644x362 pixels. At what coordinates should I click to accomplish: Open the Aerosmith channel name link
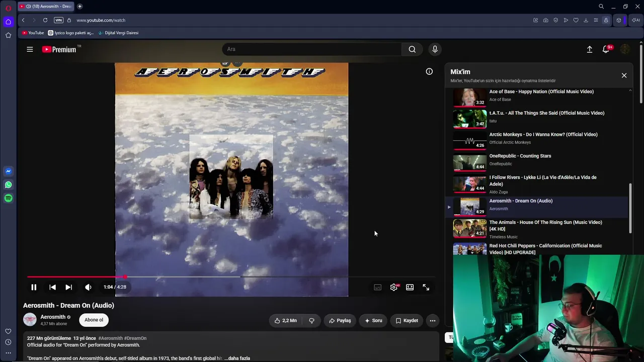pos(53,317)
